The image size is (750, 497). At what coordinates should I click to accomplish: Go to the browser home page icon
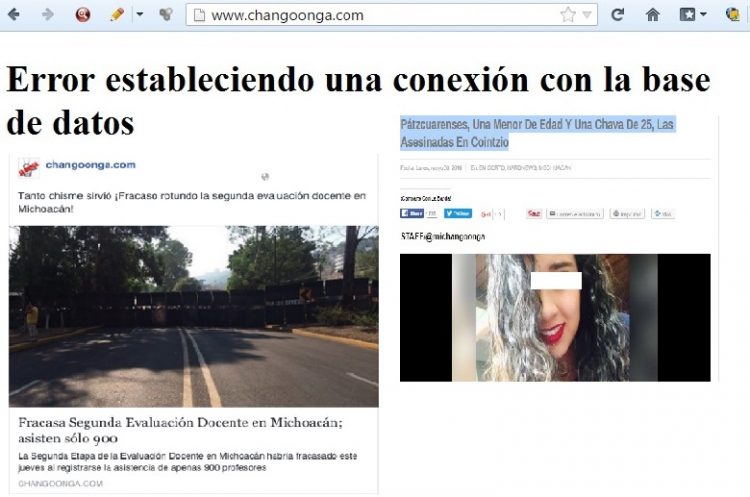[x=652, y=15]
